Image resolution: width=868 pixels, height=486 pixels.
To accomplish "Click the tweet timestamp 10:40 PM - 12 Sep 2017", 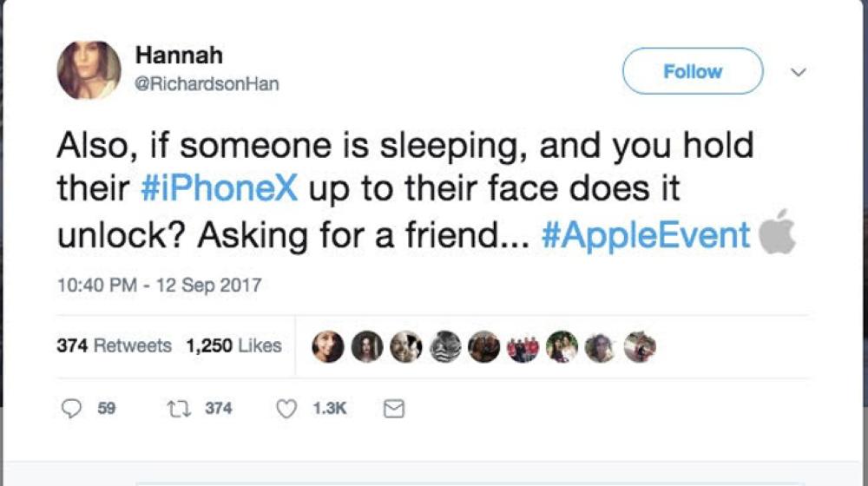I will 159,285.
